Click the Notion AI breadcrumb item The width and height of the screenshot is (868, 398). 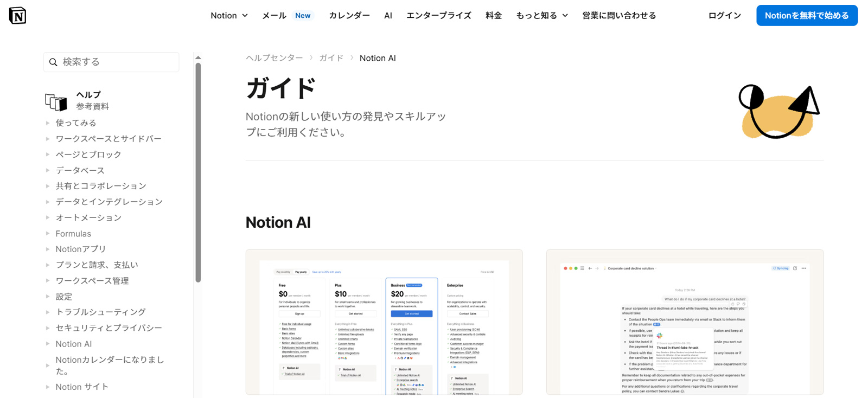click(378, 58)
